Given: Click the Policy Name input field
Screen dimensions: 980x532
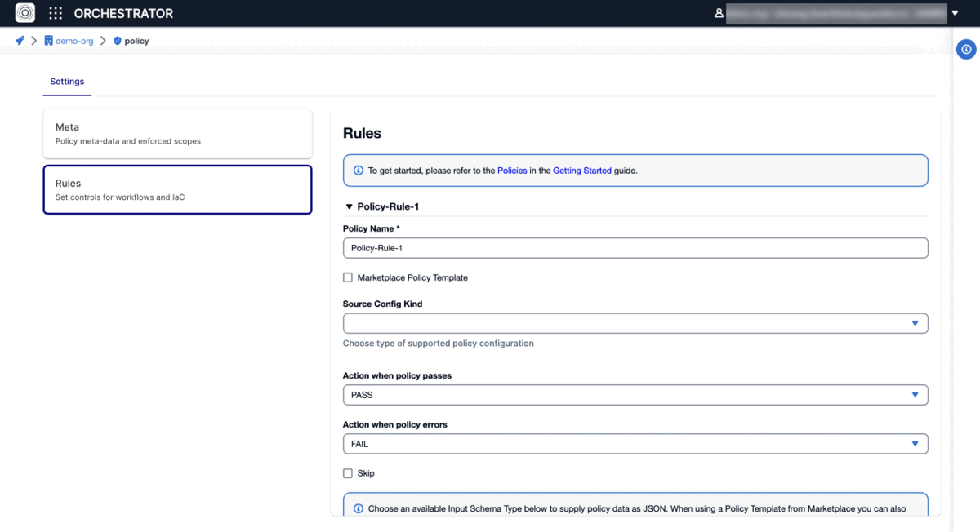Looking at the screenshot, I should [635, 248].
